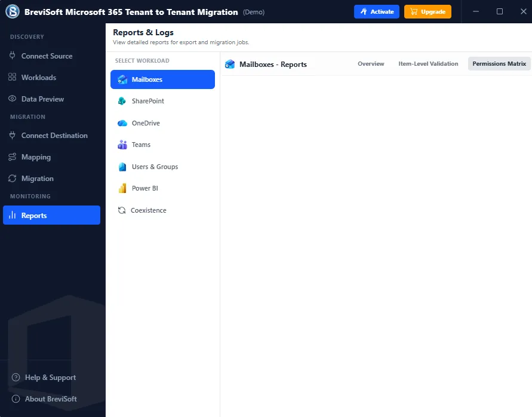
Task: Activate the product license
Action: coord(377,11)
